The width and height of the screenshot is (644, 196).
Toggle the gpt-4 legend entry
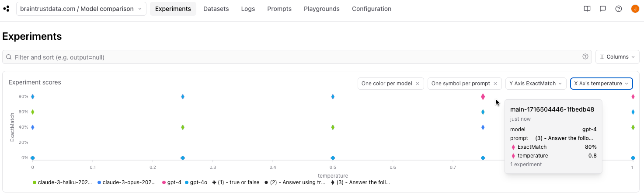pyautogui.click(x=171, y=182)
